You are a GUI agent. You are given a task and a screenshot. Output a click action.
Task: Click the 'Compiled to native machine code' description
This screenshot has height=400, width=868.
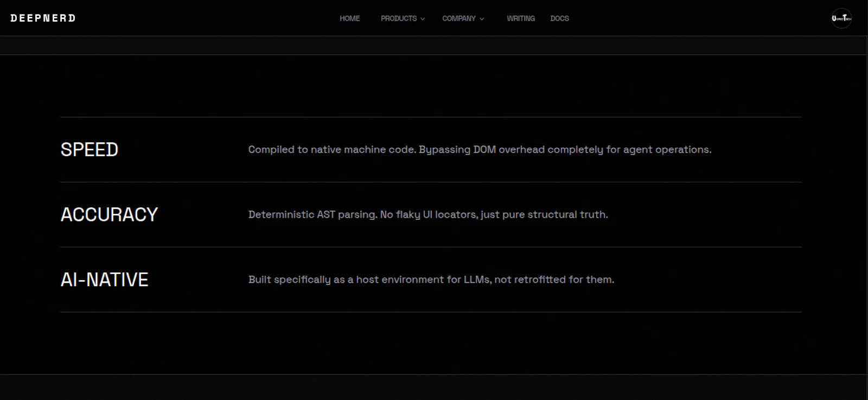tap(480, 150)
